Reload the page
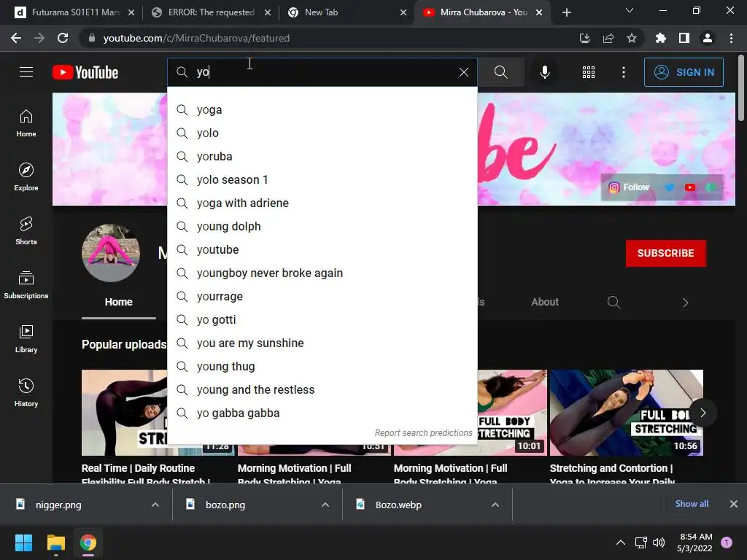 (63, 38)
